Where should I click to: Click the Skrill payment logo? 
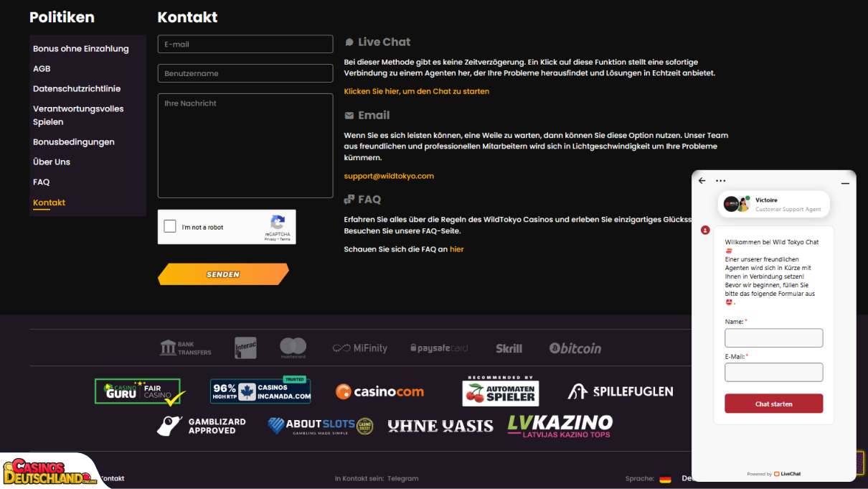[509, 348]
